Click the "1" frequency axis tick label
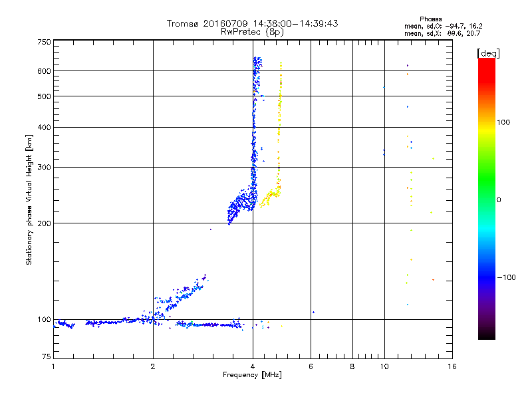 53,366
